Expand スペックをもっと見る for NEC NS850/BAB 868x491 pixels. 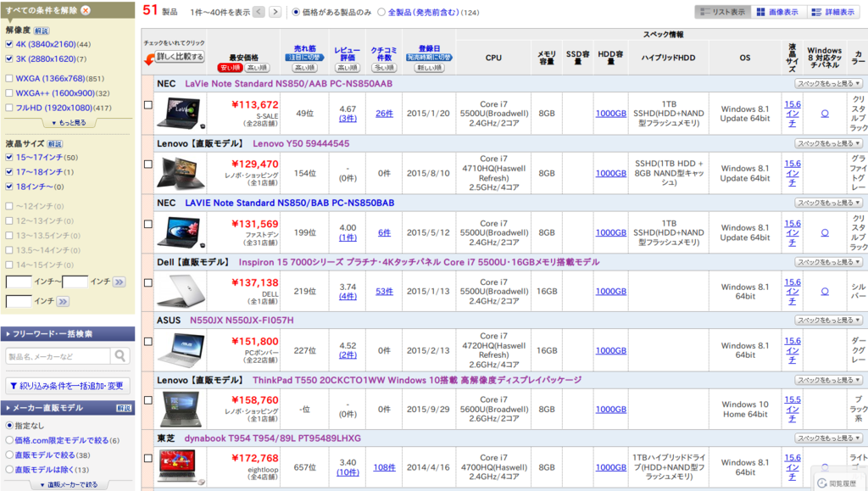pyautogui.click(x=829, y=203)
